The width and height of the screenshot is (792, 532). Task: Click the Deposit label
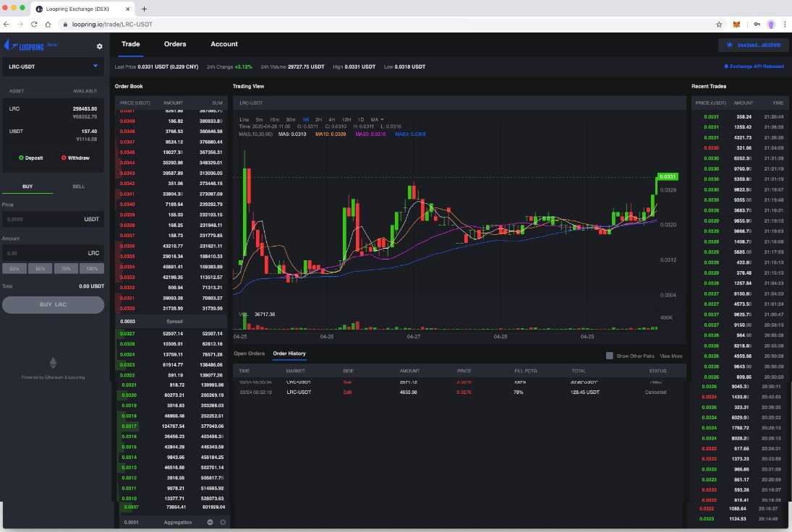coord(34,158)
